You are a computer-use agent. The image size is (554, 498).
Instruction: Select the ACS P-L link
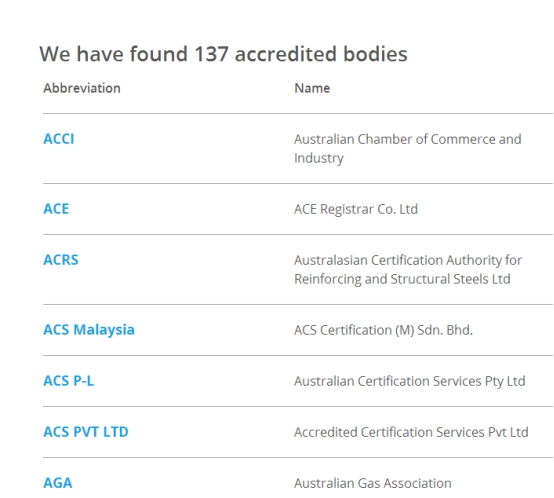[x=69, y=381]
